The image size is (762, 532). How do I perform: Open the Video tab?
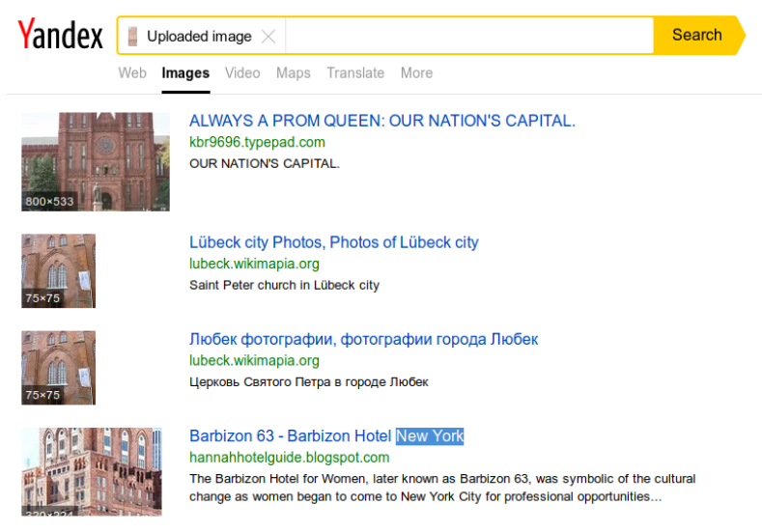(x=242, y=73)
